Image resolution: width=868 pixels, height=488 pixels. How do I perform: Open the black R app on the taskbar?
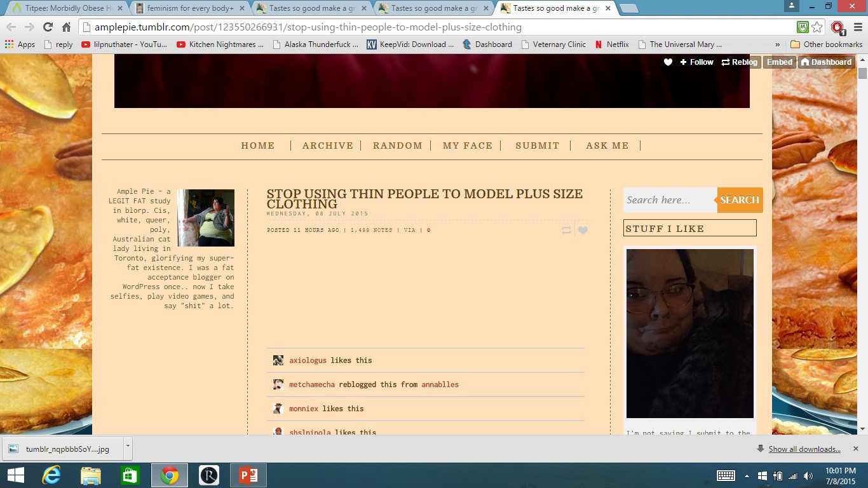point(208,475)
